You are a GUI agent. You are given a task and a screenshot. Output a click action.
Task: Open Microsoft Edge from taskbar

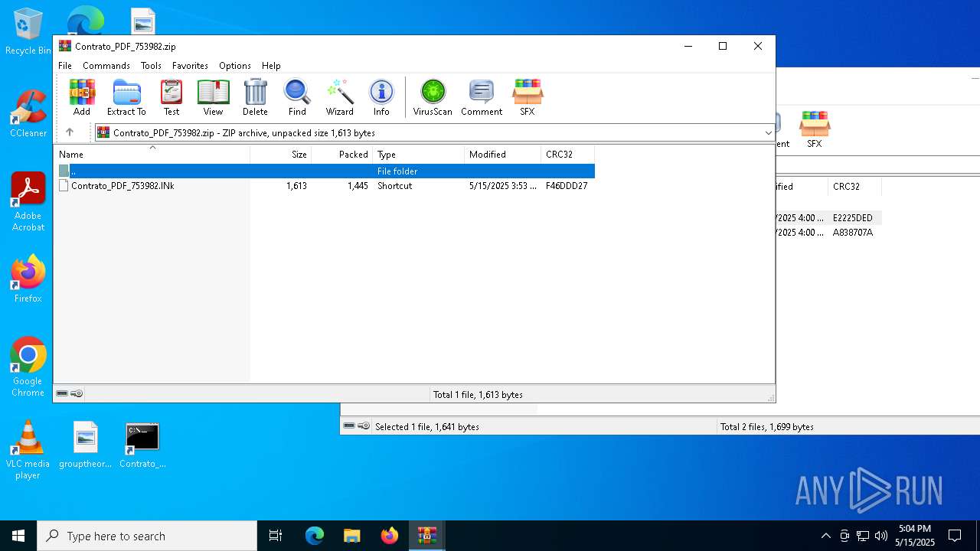coord(315,536)
